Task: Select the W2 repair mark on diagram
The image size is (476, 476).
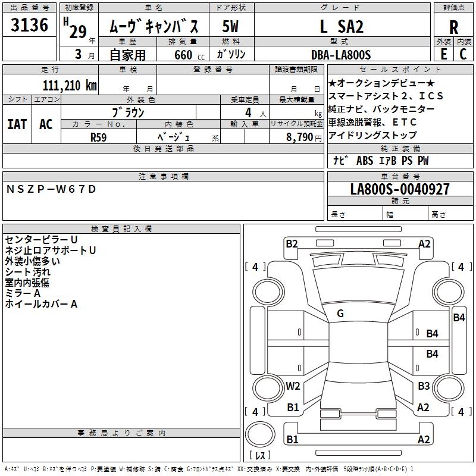Action: [x=293, y=386]
